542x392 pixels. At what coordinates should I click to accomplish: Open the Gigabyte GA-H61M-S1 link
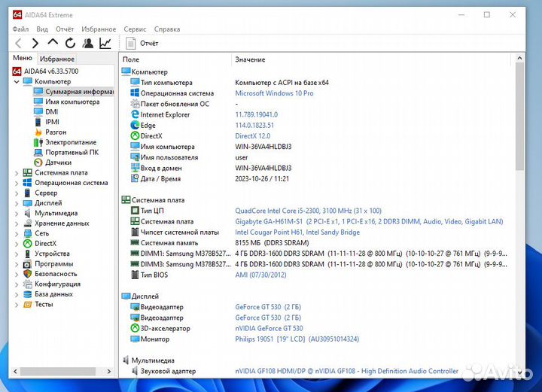(369, 221)
